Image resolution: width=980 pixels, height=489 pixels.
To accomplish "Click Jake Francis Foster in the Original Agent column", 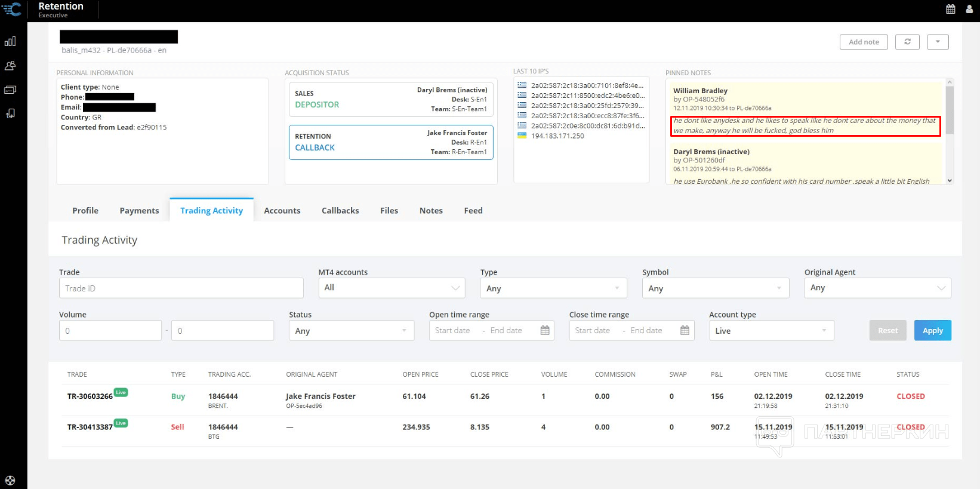I will 320,396.
